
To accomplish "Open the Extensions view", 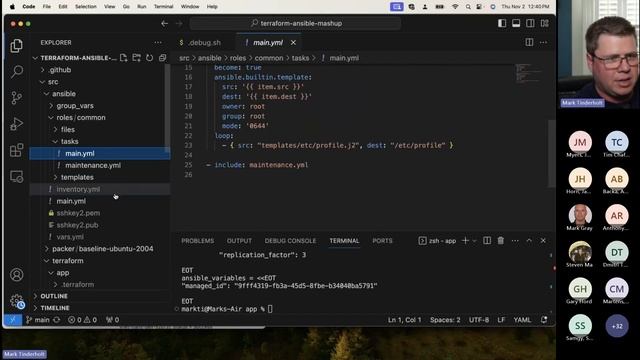I will coord(16,150).
